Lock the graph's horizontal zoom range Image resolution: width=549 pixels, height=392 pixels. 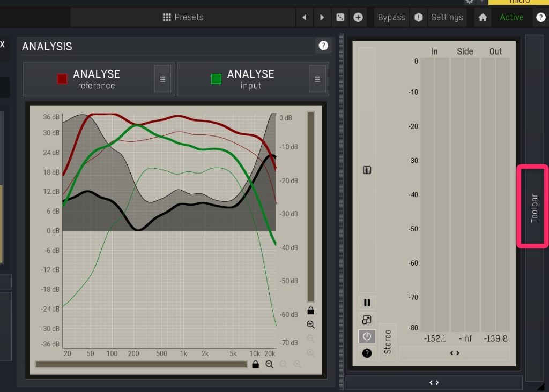255,364
